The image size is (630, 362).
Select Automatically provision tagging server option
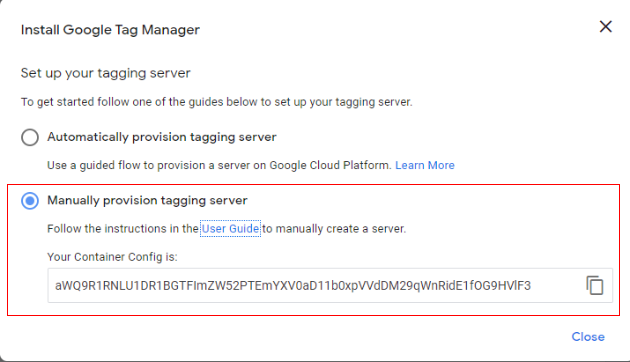[x=30, y=137]
